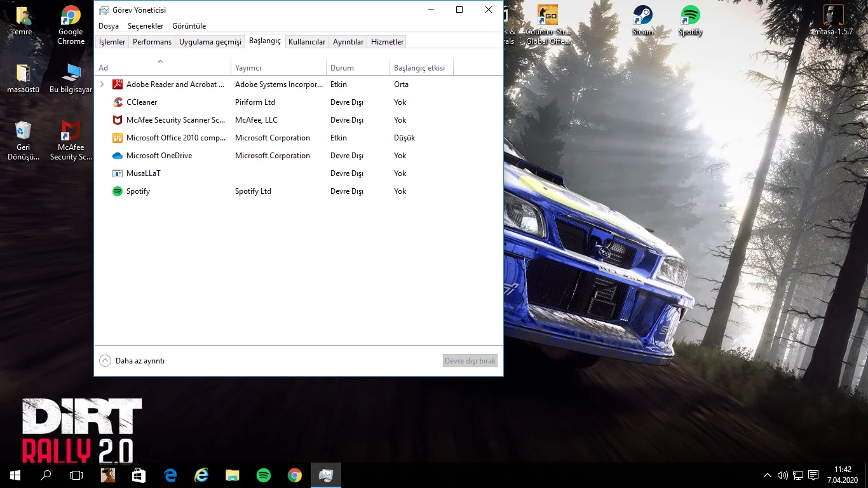Screen dimensions: 868x488
Task: Sort by the Ad column header
Action: [163, 67]
